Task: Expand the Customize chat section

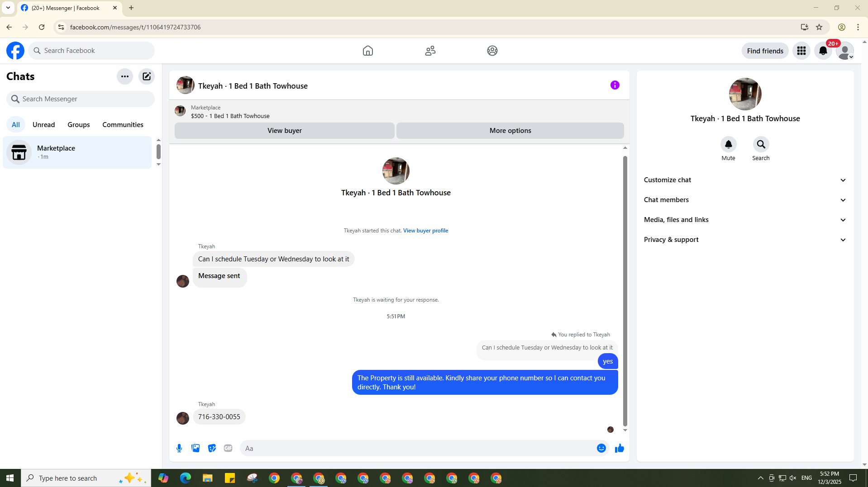Action: coord(745,180)
